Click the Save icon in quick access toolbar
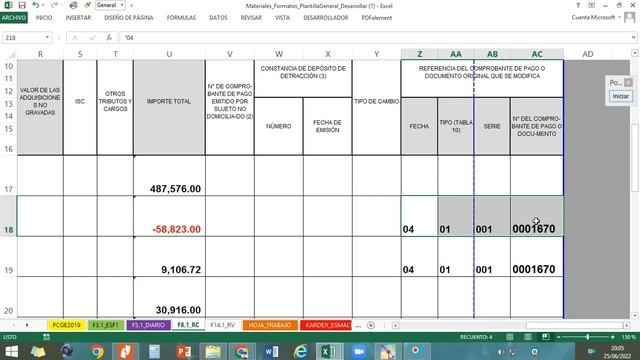The width and height of the screenshot is (640, 360). click(x=22, y=5)
